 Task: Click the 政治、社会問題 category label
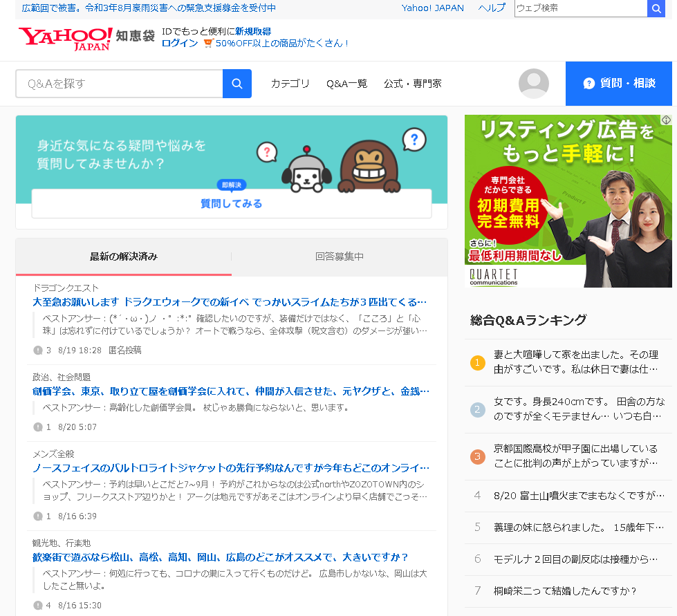coord(62,377)
